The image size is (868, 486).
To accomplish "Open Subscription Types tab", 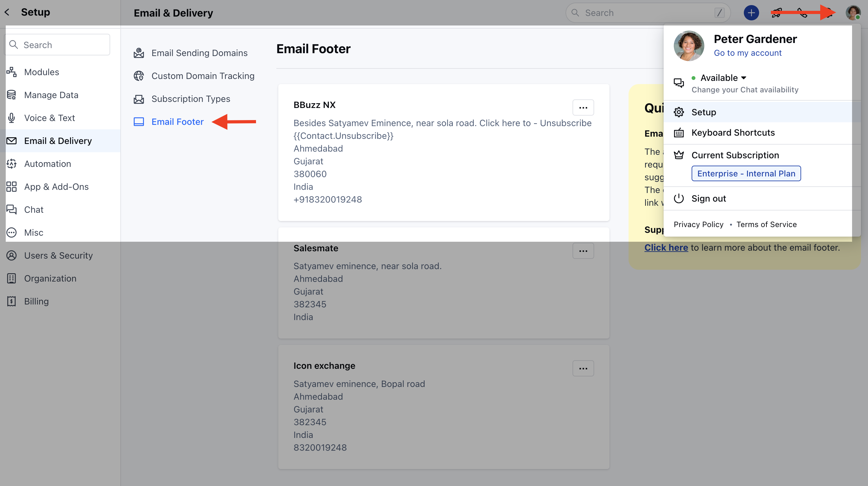I will [x=190, y=99].
